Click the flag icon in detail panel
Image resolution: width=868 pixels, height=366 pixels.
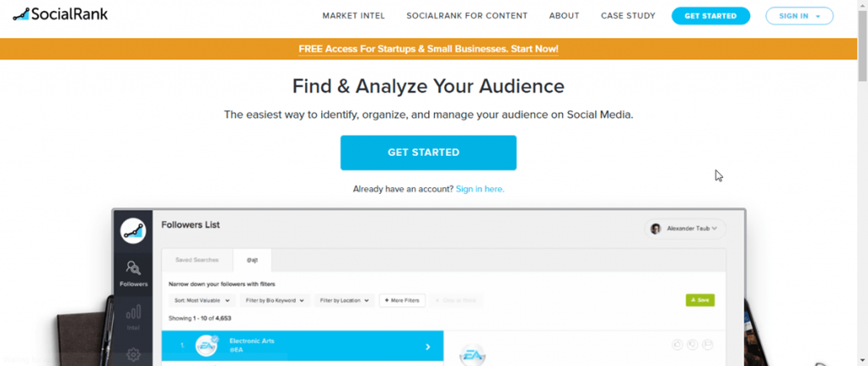(x=708, y=345)
